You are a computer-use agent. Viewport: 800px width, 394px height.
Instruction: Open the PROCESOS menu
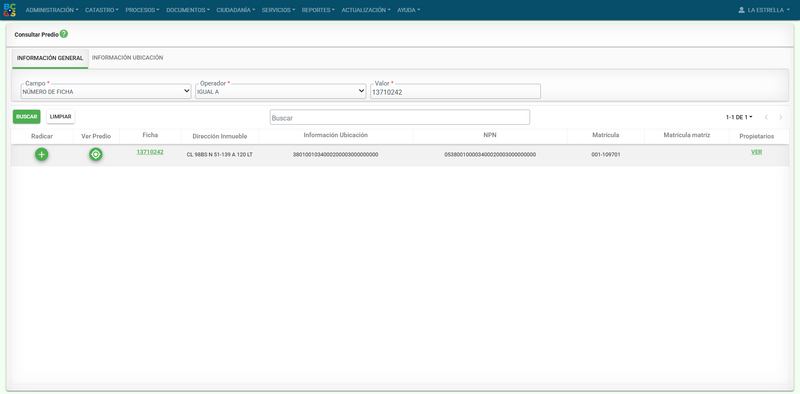click(142, 10)
